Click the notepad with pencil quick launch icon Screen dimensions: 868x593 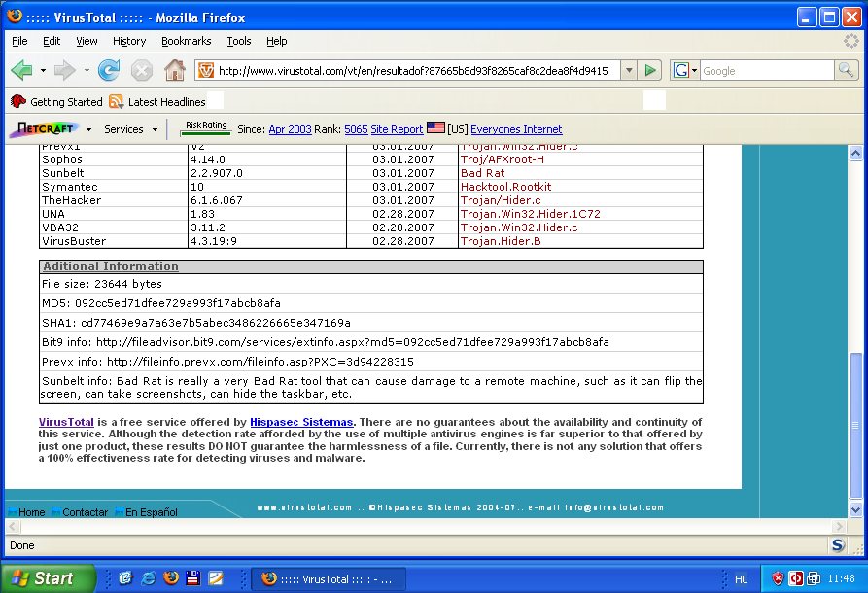[216, 578]
